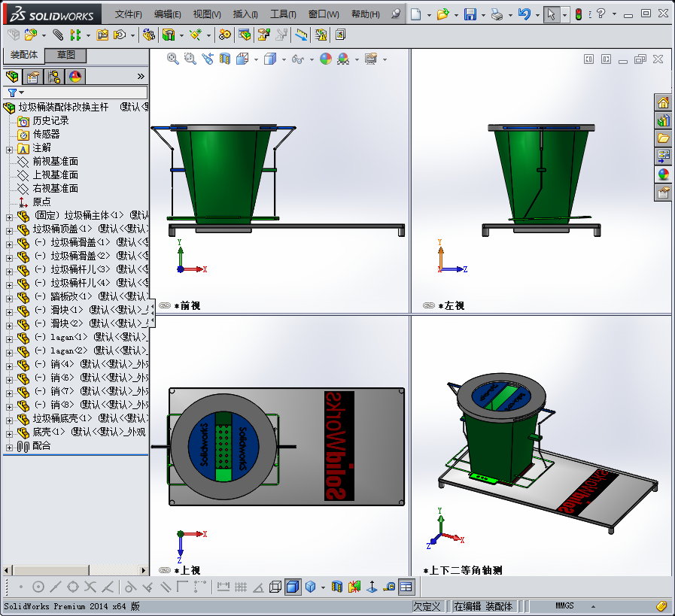Open the 视图(V) menu
Screen dimensions: 675x616
[x=207, y=14]
